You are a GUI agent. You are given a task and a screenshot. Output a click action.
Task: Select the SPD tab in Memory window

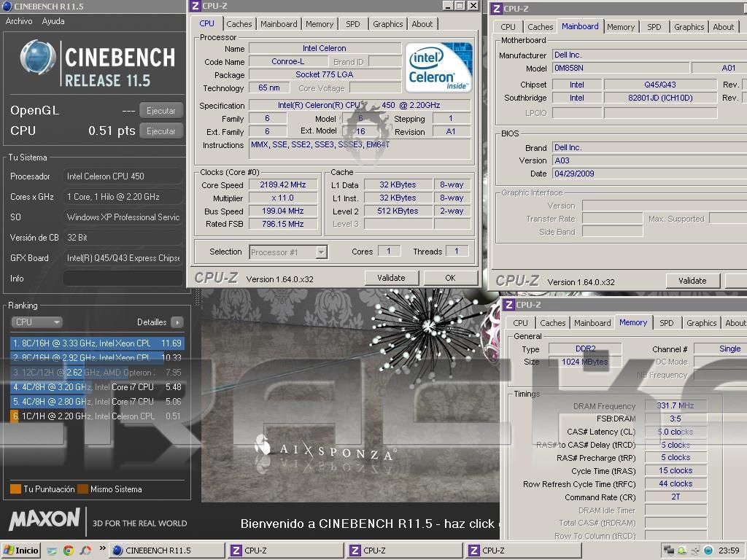667,323
